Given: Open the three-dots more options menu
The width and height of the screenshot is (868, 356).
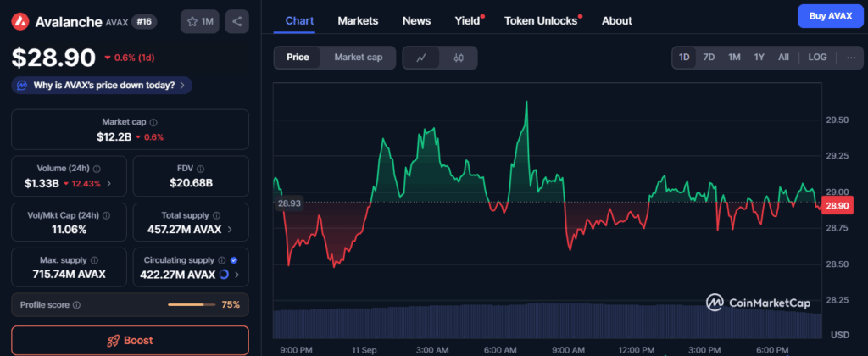Looking at the screenshot, I should coord(851,58).
